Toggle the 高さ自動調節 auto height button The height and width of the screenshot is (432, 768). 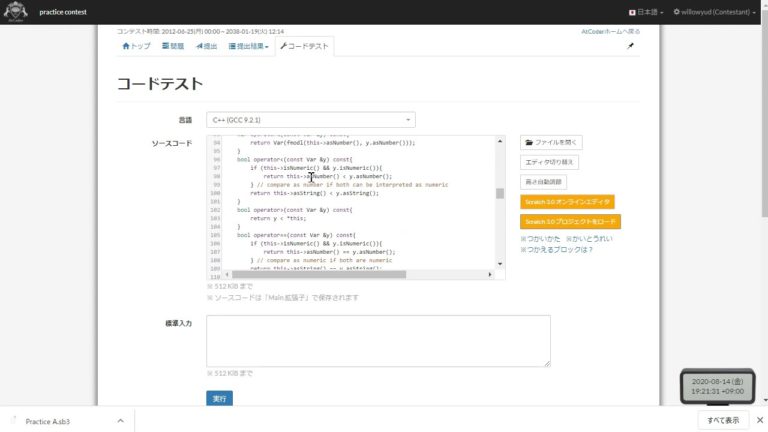pos(544,182)
